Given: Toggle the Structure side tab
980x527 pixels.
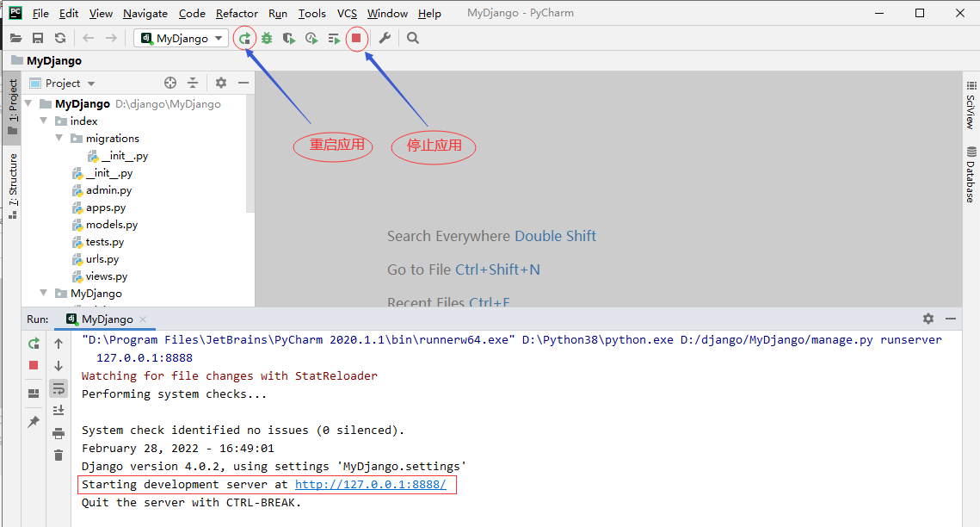Looking at the screenshot, I should tap(13, 186).
